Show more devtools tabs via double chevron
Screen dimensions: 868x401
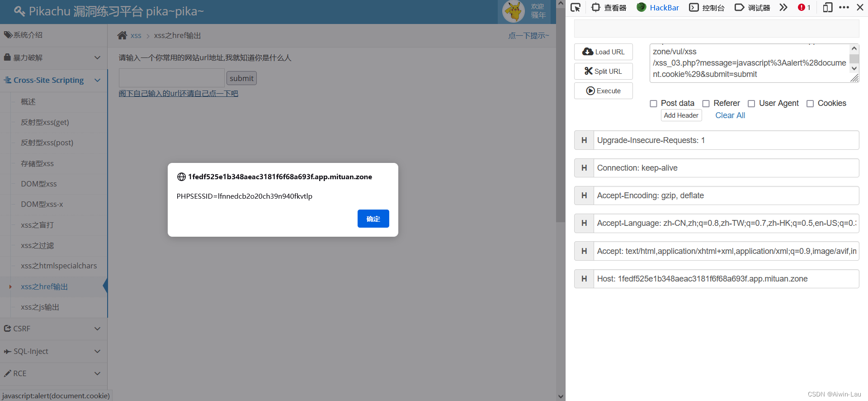point(783,7)
